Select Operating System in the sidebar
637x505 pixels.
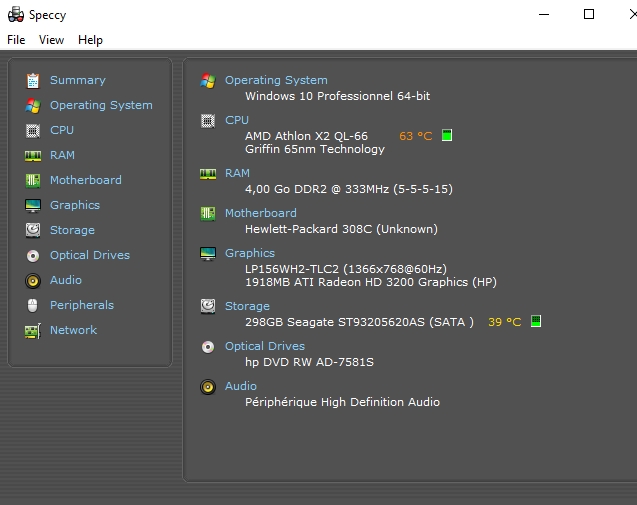(101, 105)
